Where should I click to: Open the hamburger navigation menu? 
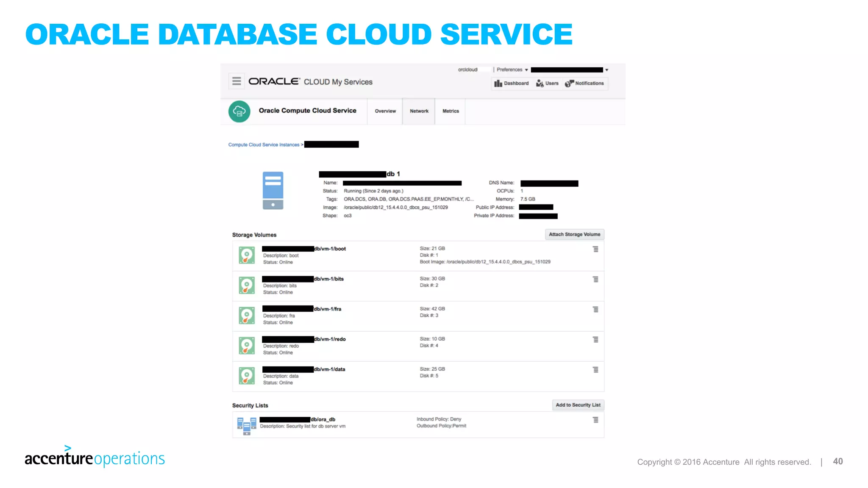click(x=236, y=81)
